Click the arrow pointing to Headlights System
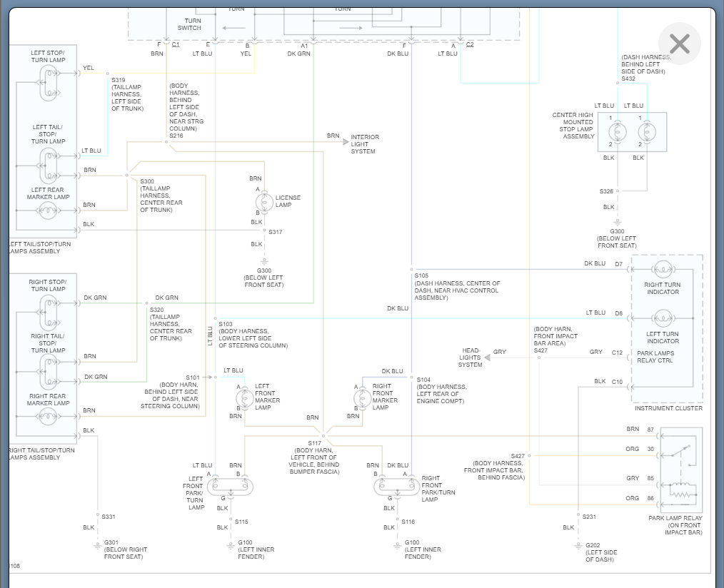 click(487, 358)
